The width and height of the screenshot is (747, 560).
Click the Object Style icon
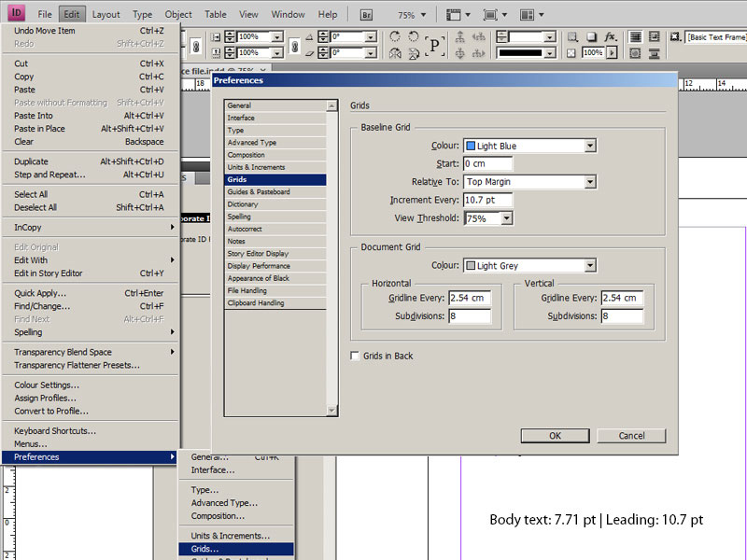tap(675, 36)
